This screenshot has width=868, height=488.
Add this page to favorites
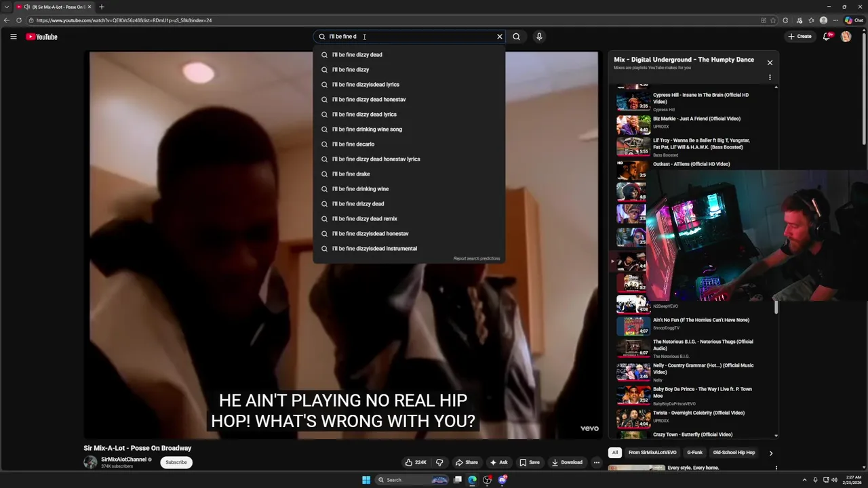[x=773, y=20]
